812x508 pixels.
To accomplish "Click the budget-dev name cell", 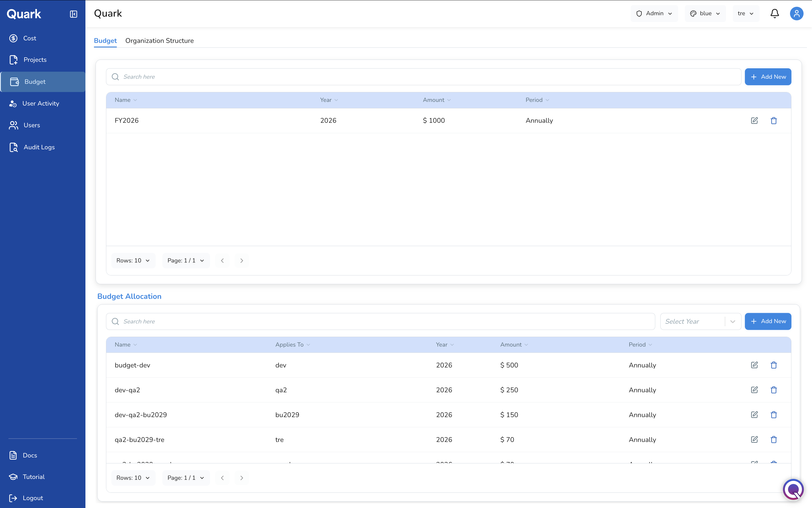I will (132, 365).
